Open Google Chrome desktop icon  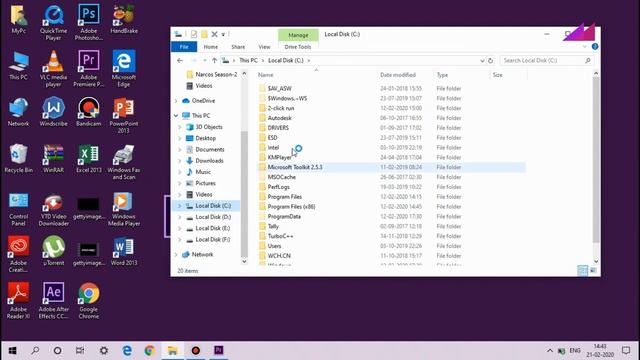click(x=89, y=300)
